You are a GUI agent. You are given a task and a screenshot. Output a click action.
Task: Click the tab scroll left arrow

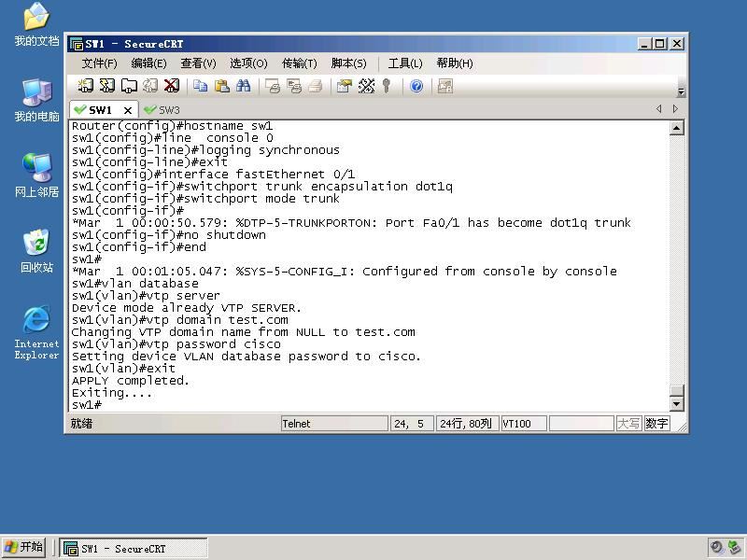click(x=659, y=109)
